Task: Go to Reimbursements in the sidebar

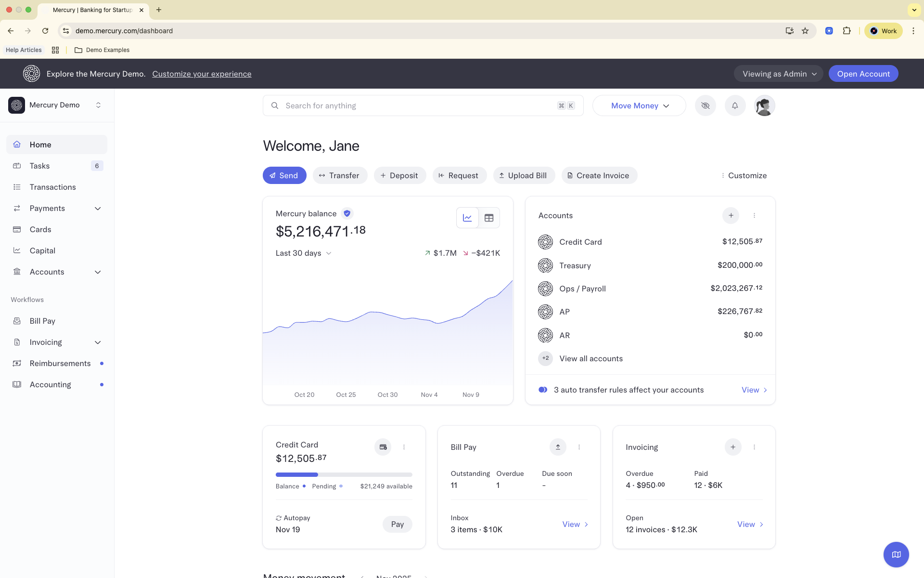Action: click(60, 363)
